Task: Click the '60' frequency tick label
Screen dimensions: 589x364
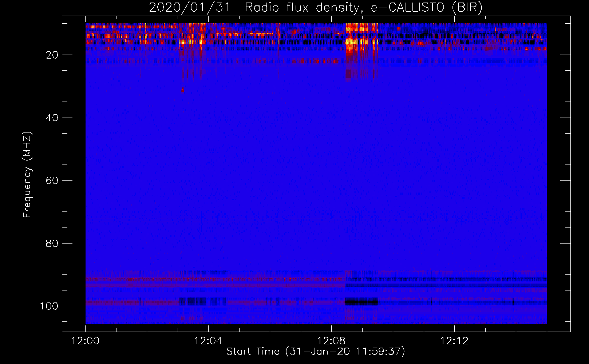Action: [x=52, y=181]
